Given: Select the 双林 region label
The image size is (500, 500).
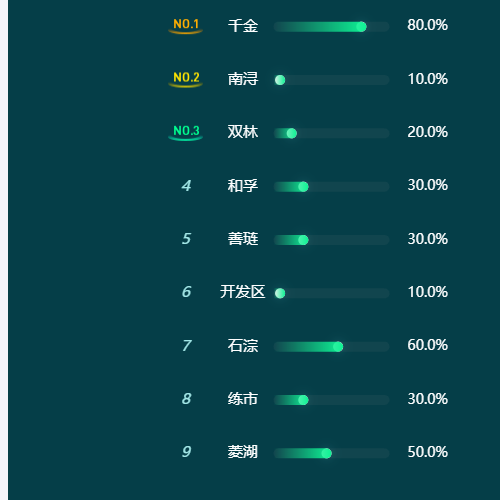Looking at the screenshot, I should [243, 132].
